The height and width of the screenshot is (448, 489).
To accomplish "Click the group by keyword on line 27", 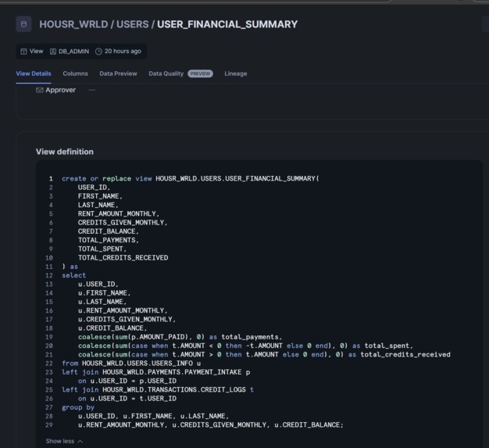I will tap(78, 407).
